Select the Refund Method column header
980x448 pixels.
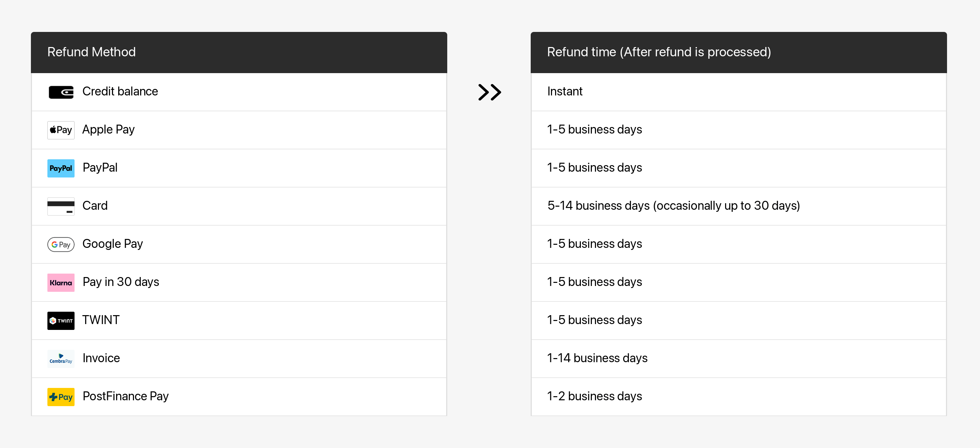click(x=239, y=52)
